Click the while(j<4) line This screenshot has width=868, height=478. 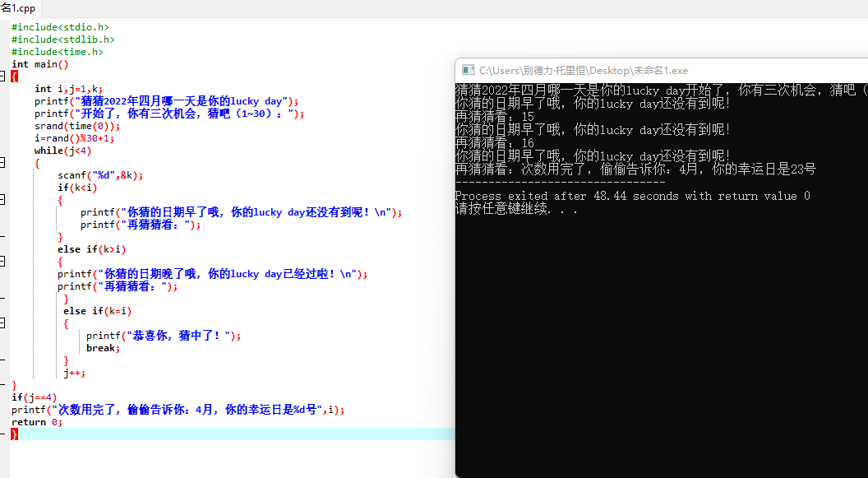coord(62,151)
